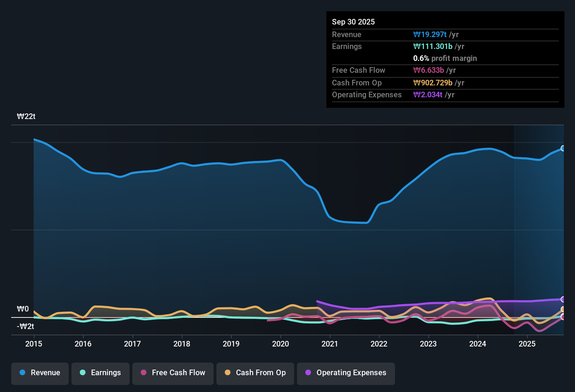
Task: Click the purple Operating Expenses legend dot
Action: (x=308, y=373)
